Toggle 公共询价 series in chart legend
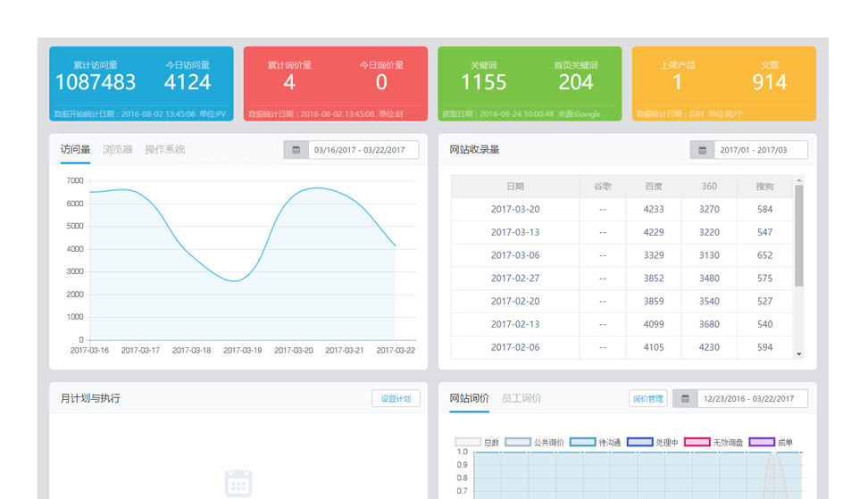The width and height of the screenshot is (868, 499). (534, 442)
